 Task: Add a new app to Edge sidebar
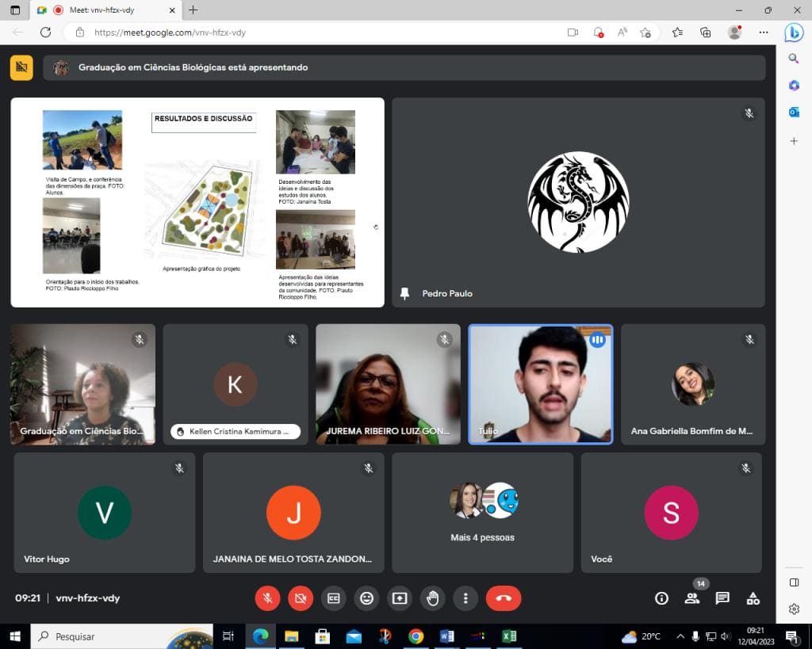[794, 141]
